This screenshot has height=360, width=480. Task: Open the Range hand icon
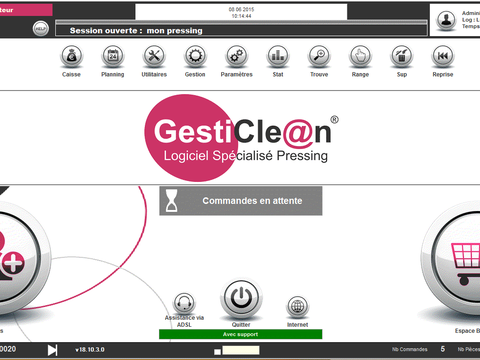tap(360, 56)
